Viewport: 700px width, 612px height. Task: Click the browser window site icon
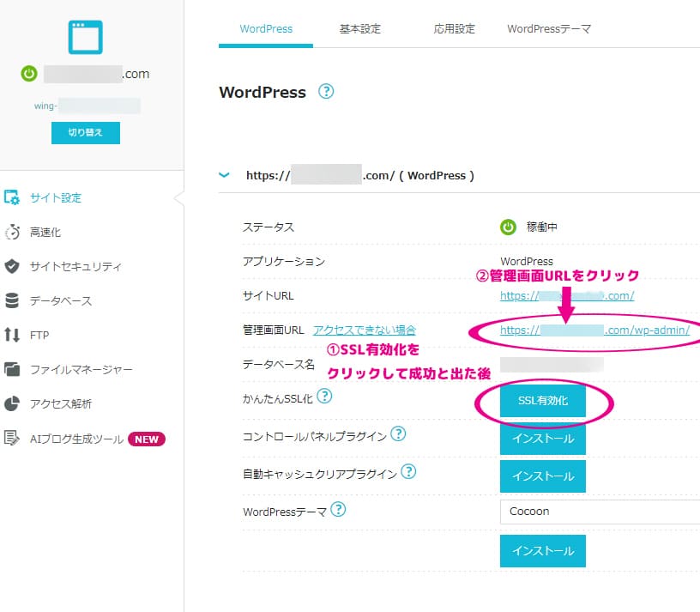[x=85, y=37]
